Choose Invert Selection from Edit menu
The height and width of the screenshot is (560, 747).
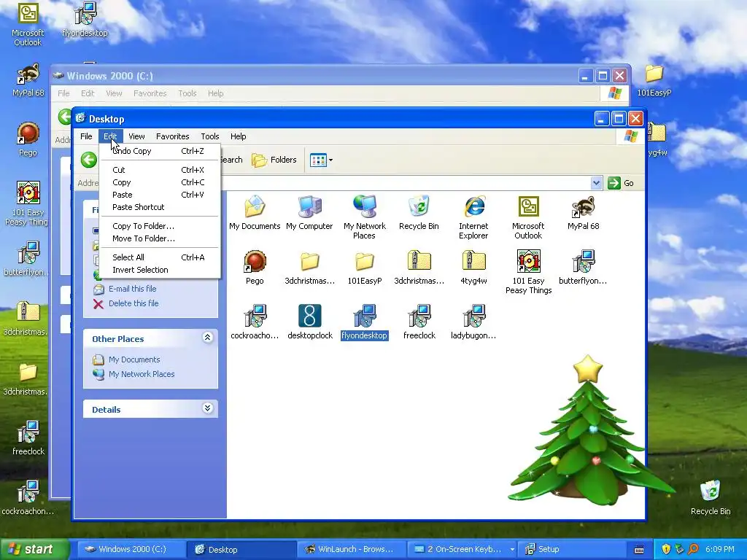click(x=160, y=270)
